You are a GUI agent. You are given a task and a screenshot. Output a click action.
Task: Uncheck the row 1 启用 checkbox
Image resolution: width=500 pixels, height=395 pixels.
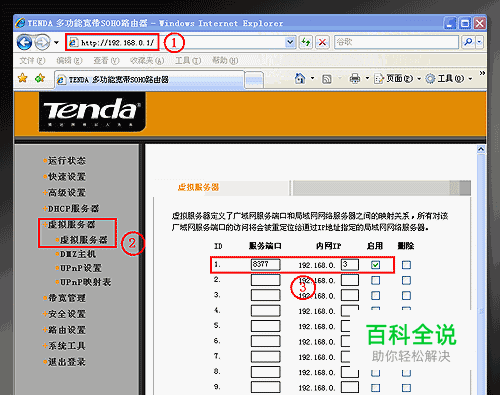[376, 265]
